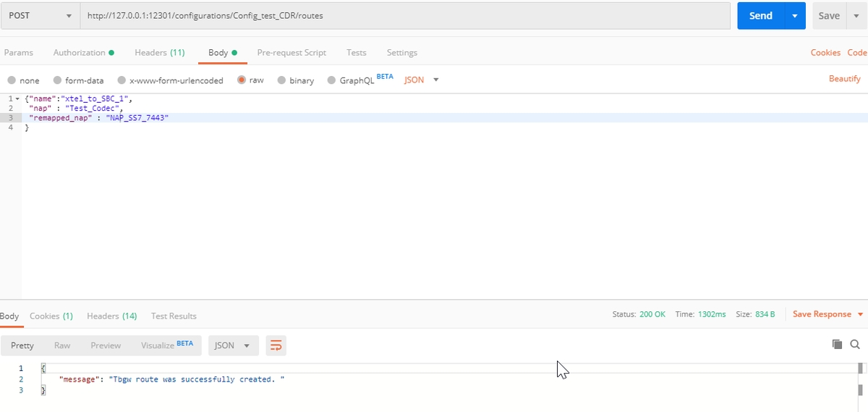Image resolution: width=868 pixels, height=412 pixels.
Task: Collapse JSON body at line 1 fold arrow
Action: coord(17,98)
